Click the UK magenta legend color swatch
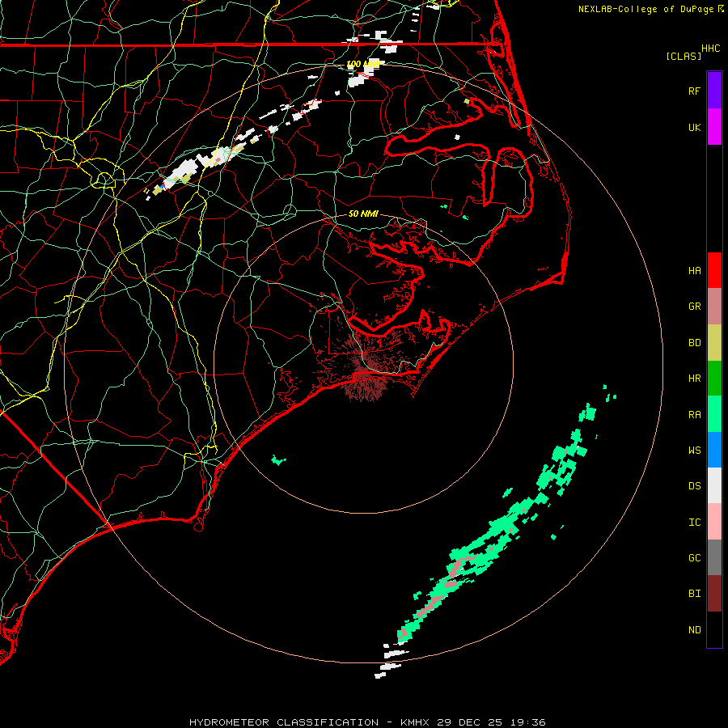This screenshot has height=728, width=728. coord(714,127)
